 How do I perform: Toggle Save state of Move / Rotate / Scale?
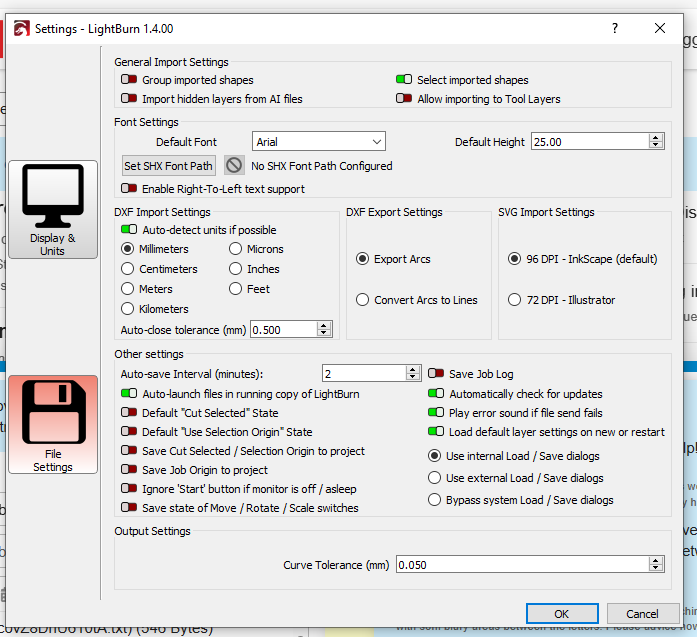[129, 508]
